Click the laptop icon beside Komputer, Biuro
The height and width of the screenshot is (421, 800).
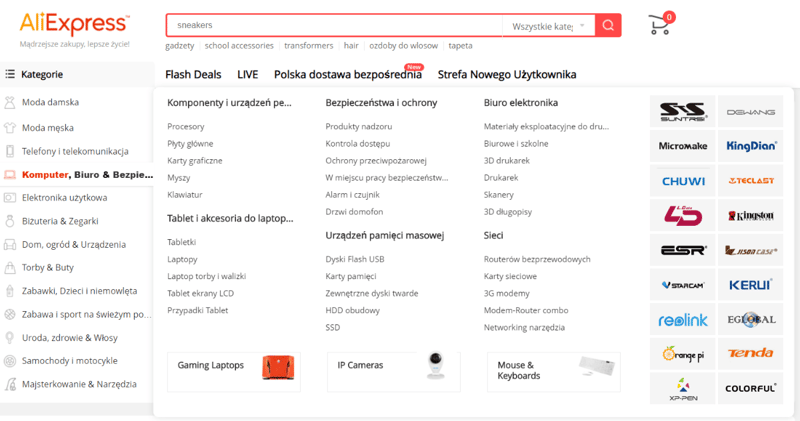tap(10, 175)
